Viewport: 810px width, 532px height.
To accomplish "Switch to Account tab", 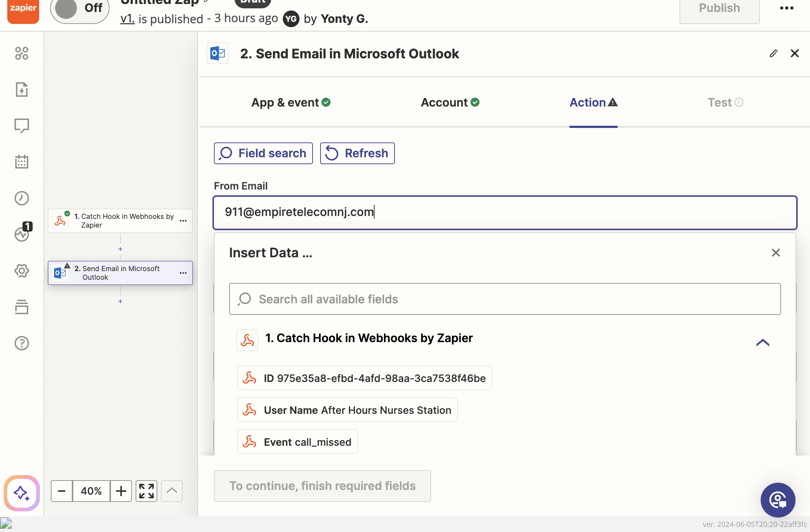I will (450, 103).
